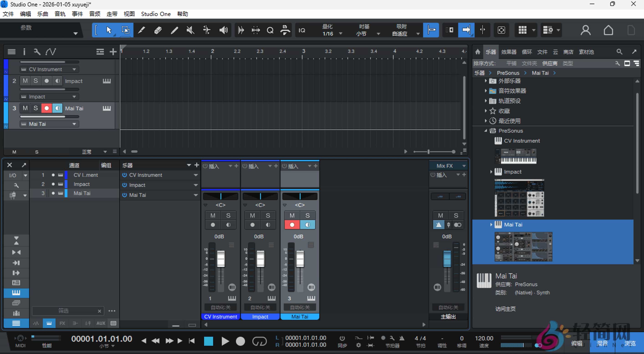Viewport: 644px width, 354px height.
Task: Click the 混音 button in the bottom bar
Action: point(603,343)
